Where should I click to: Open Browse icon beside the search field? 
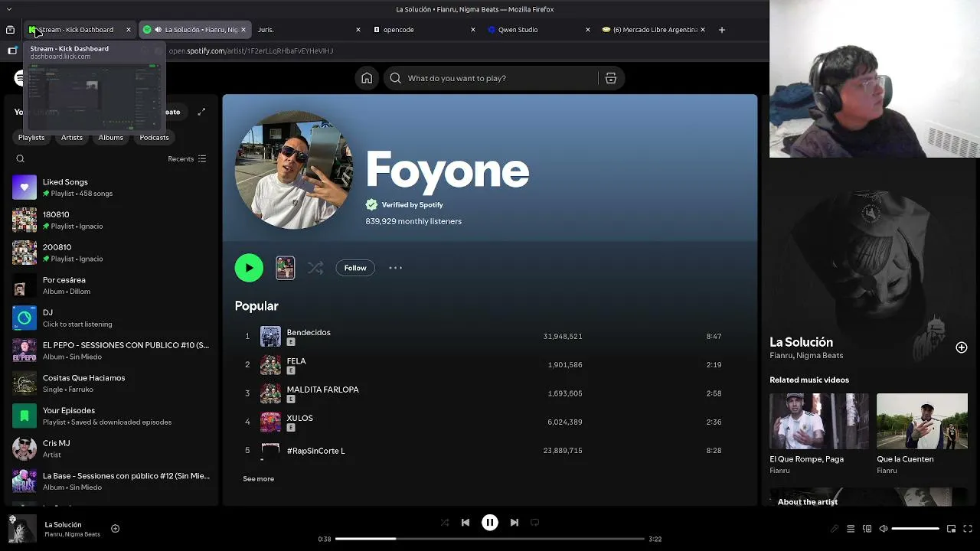click(611, 78)
